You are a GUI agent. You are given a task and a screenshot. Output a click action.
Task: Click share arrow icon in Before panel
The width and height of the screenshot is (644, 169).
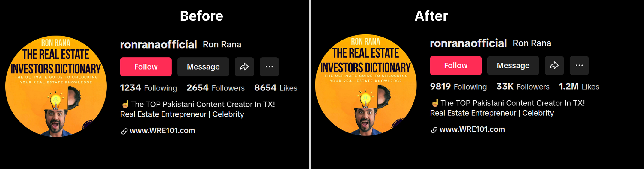pyautogui.click(x=244, y=67)
